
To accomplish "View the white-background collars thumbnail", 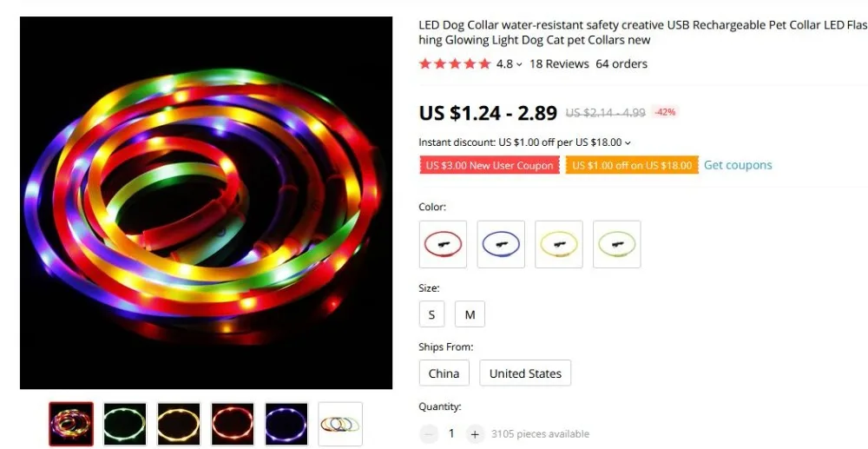I will point(340,424).
